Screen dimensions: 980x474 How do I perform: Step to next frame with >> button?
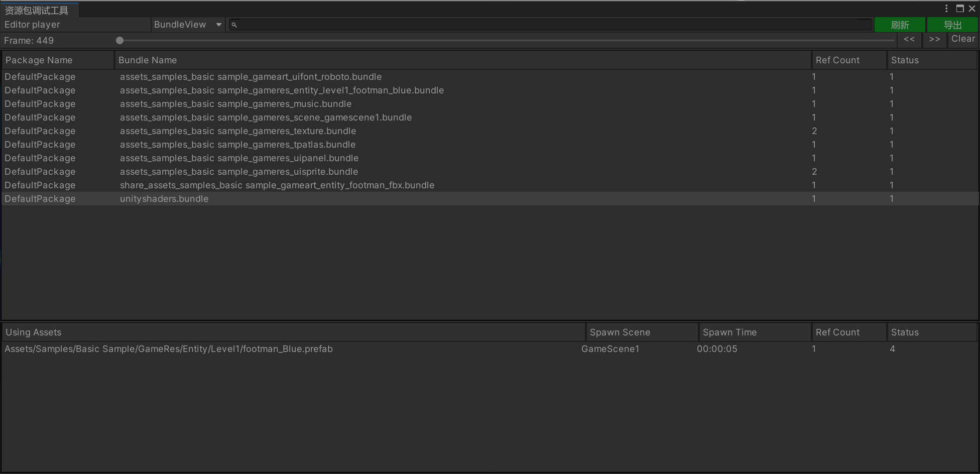(x=934, y=39)
